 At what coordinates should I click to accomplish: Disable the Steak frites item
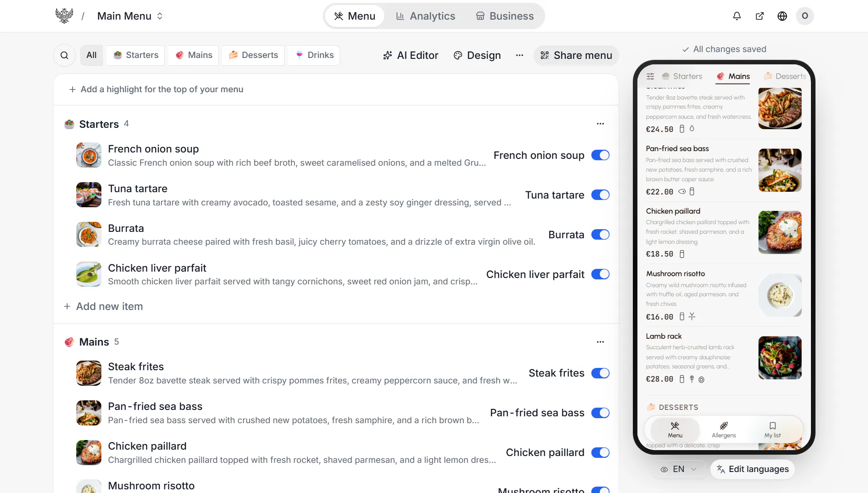[x=600, y=373]
